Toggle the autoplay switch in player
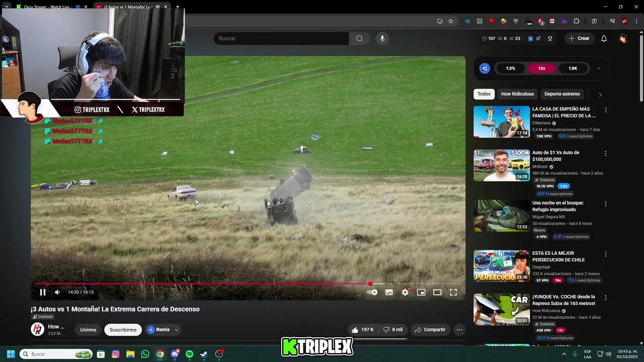 click(x=372, y=292)
